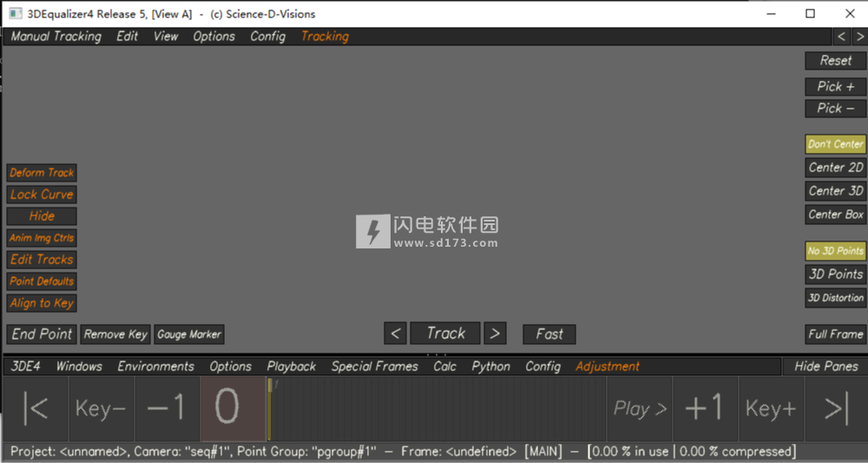The width and height of the screenshot is (868, 463).
Task: Click the Reset button
Action: click(835, 61)
